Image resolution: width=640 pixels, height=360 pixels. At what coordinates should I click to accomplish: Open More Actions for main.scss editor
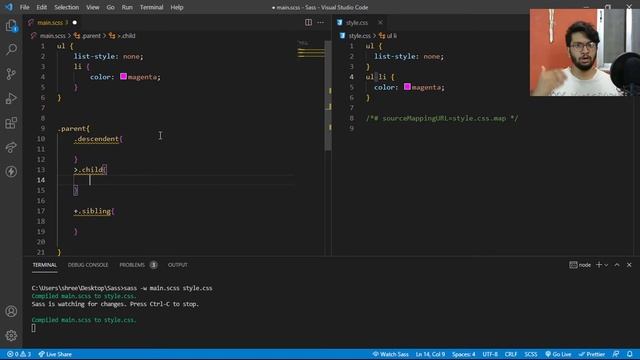[321, 22]
